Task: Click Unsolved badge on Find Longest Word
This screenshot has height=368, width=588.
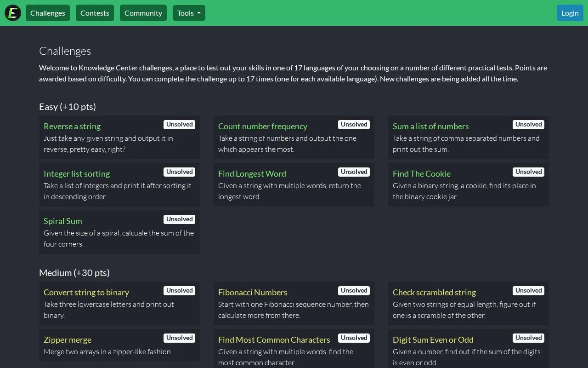Action: coord(354,172)
